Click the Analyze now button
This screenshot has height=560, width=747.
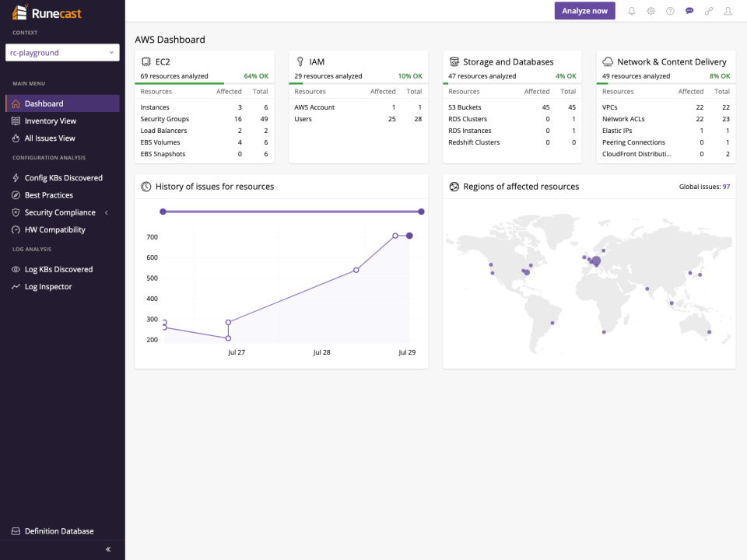(584, 11)
